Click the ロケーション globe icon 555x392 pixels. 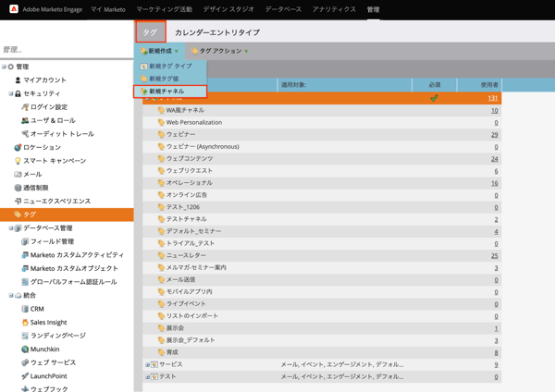18,147
